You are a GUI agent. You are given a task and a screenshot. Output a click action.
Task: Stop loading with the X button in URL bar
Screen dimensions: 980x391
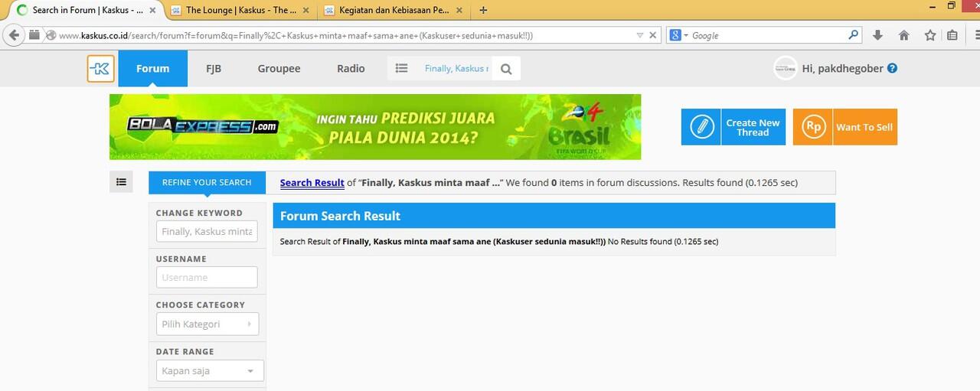(x=653, y=35)
